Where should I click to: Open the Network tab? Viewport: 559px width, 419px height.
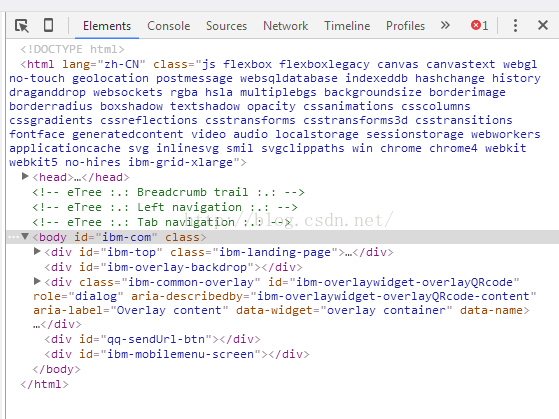(286, 26)
